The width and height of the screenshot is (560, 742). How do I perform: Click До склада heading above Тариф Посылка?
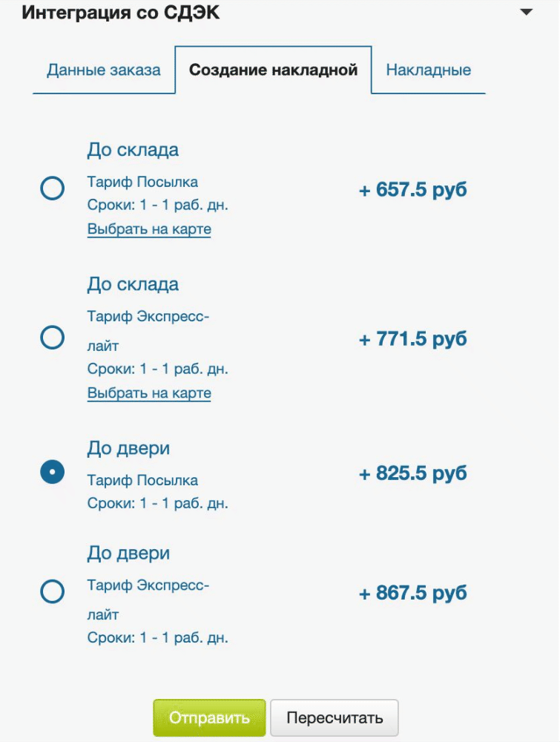(133, 150)
